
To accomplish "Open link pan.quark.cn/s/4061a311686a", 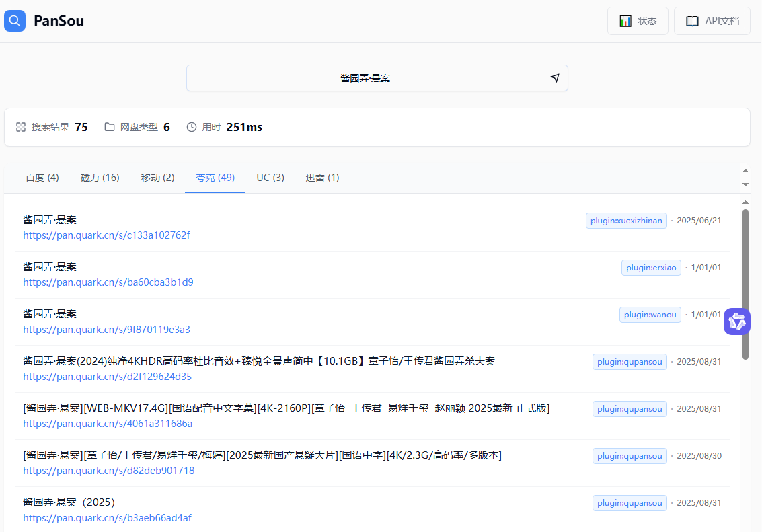I will point(108,424).
